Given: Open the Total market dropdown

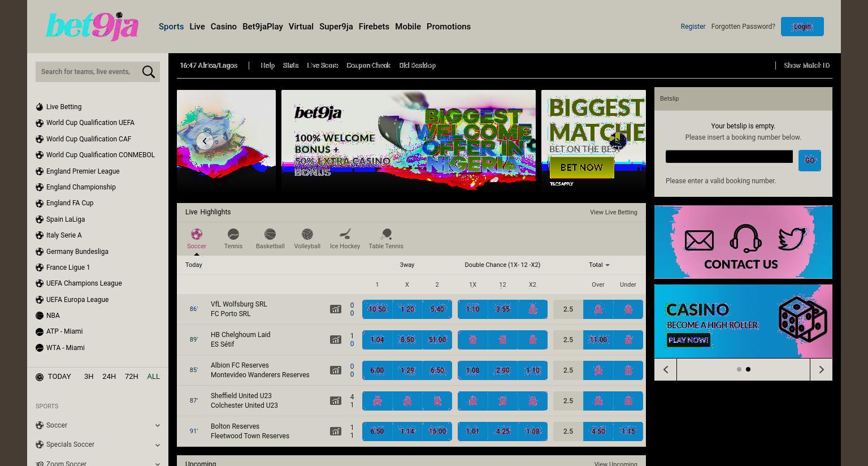Looking at the screenshot, I should tap(599, 265).
